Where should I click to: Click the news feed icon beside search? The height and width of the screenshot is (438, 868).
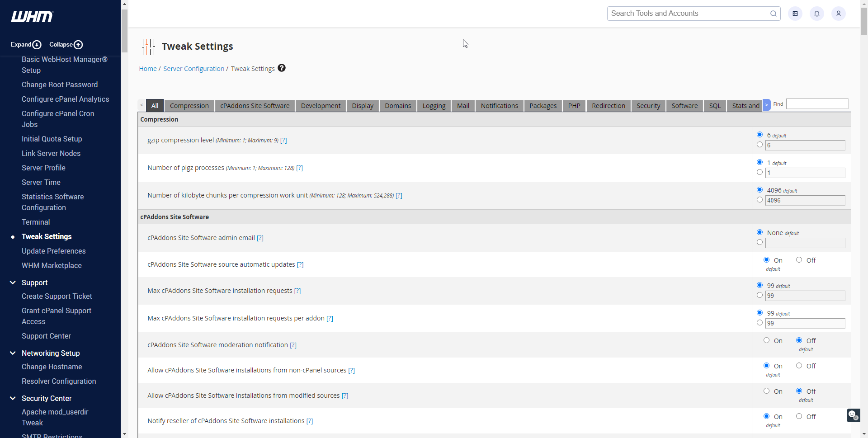pos(795,14)
